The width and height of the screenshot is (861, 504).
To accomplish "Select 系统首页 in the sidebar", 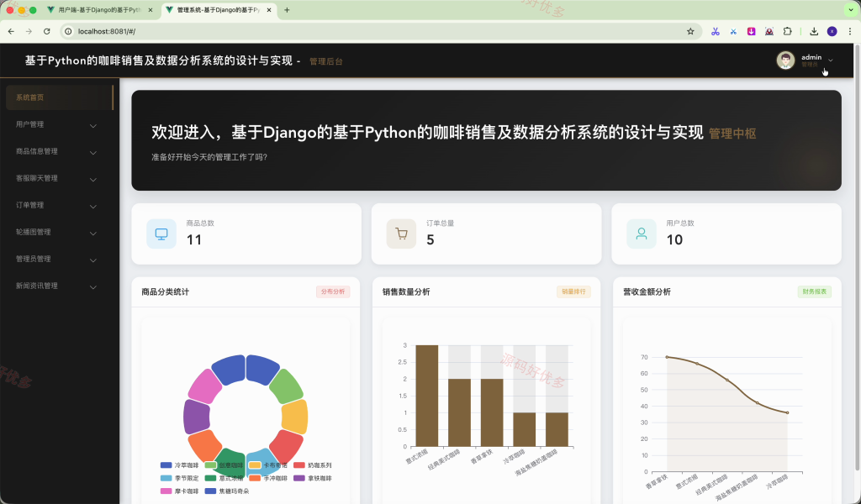I will pos(60,97).
